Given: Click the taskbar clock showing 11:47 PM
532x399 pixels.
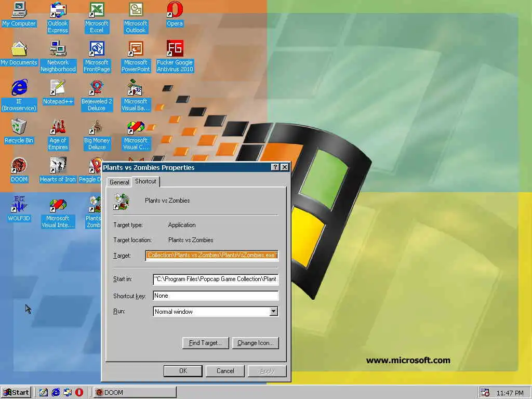Looking at the screenshot, I should click(510, 393).
